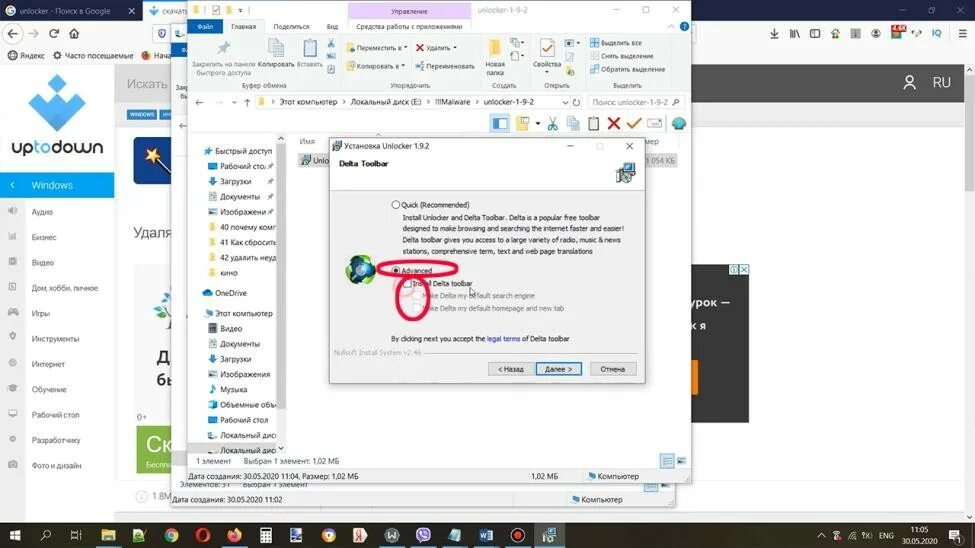Click the Firefox library icon
This screenshot has width=975, height=548.
795,34
